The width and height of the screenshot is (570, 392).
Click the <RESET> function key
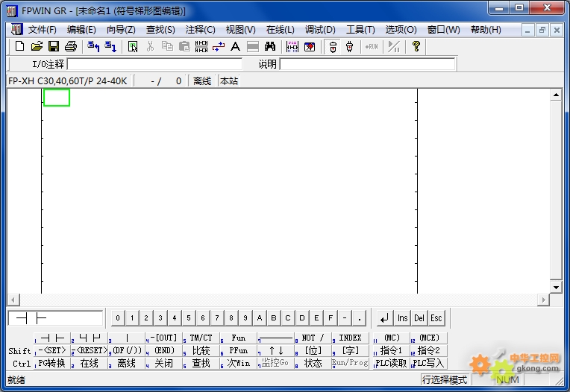tap(90, 350)
